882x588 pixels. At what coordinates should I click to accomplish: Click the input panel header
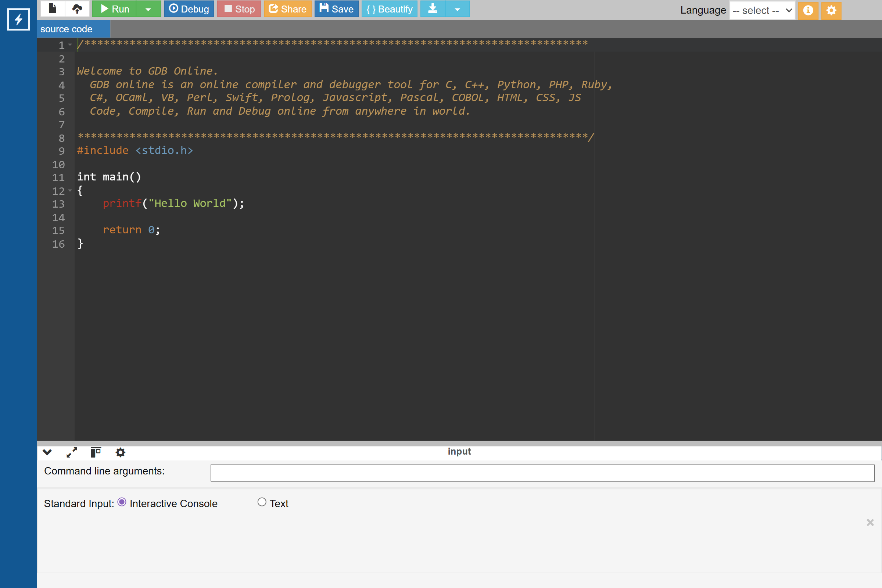click(459, 451)
